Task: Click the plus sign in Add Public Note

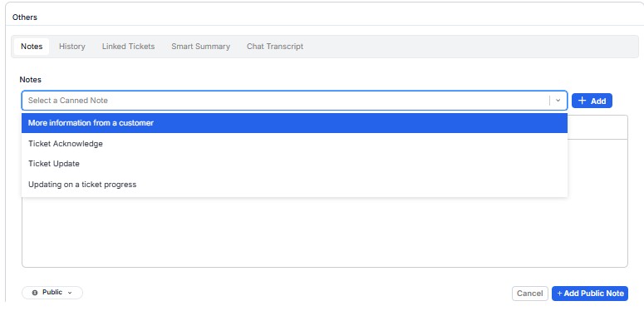Action: (x=559, y=294)
